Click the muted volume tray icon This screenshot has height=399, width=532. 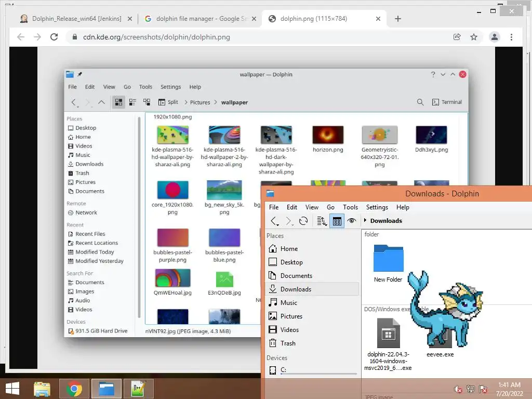pyautogui.click(x=458, y=389)
